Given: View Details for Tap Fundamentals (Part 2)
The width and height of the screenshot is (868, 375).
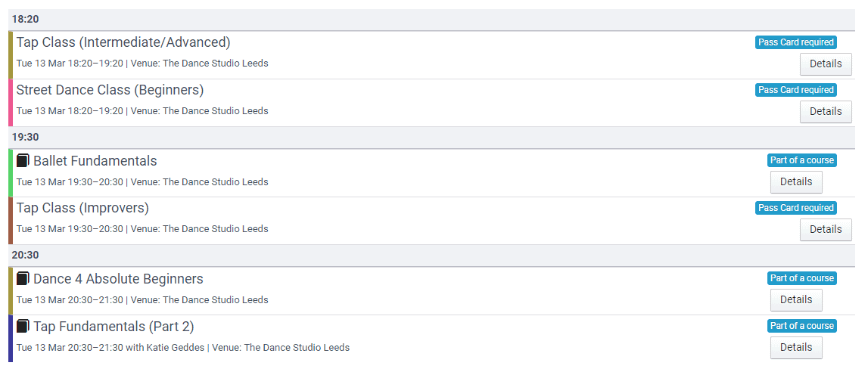Looking at the screenshot, I should (x=796, y=347).
